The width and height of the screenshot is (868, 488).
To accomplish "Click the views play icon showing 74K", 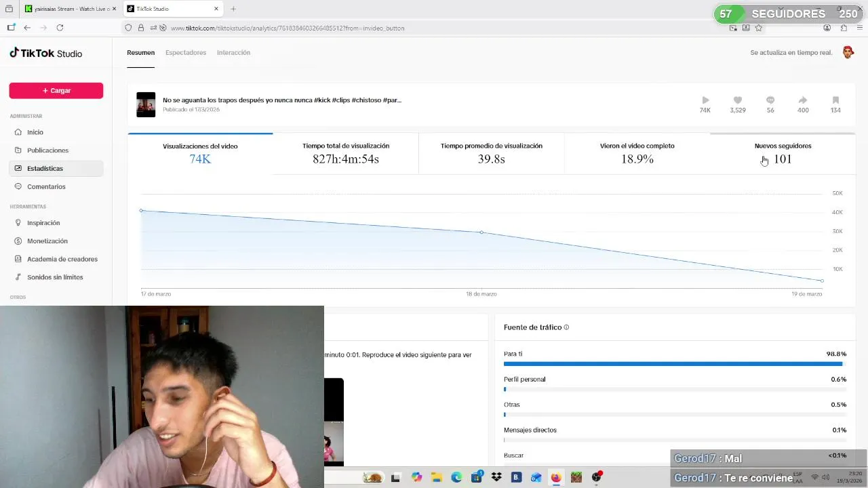I will click(x=705, y=100).
